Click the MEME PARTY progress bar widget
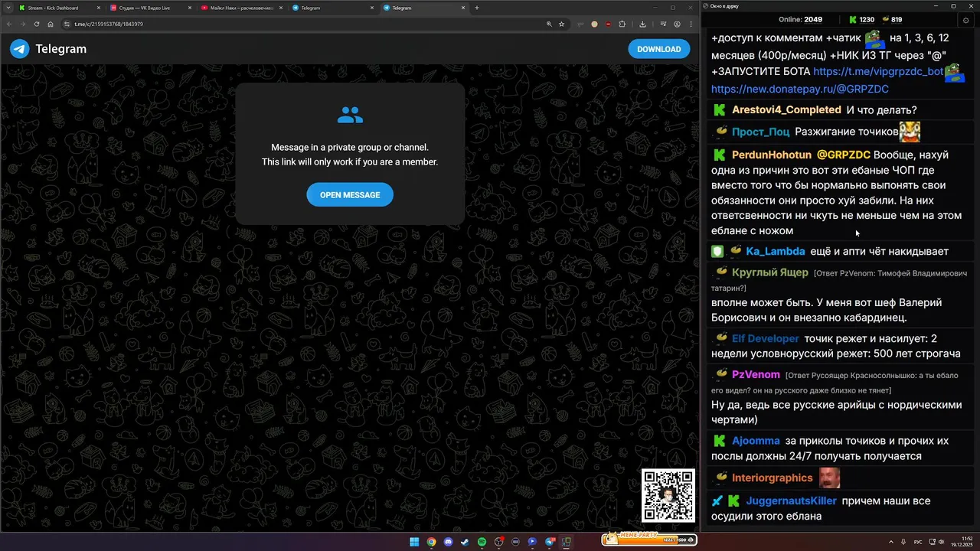 tap(648, 540)
